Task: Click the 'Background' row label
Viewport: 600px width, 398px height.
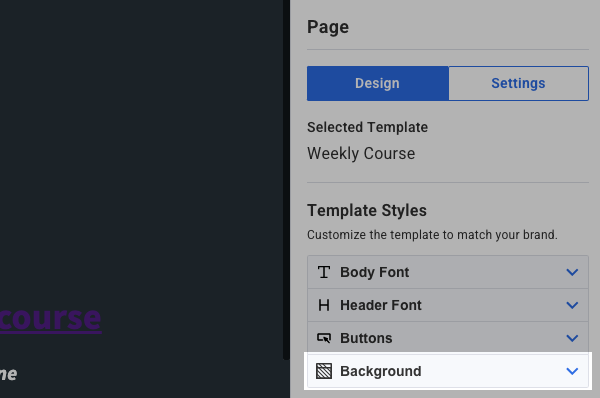Action: [381, 371]
